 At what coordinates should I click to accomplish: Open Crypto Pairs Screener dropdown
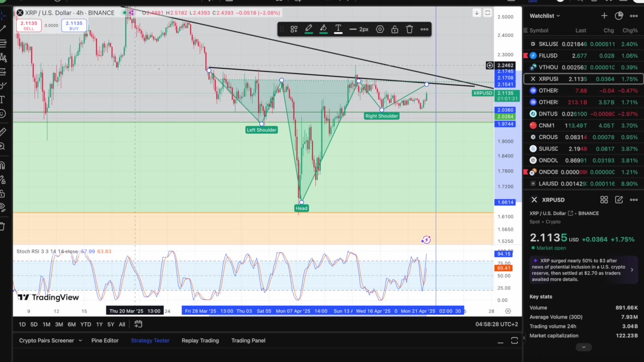click(50, 340)
